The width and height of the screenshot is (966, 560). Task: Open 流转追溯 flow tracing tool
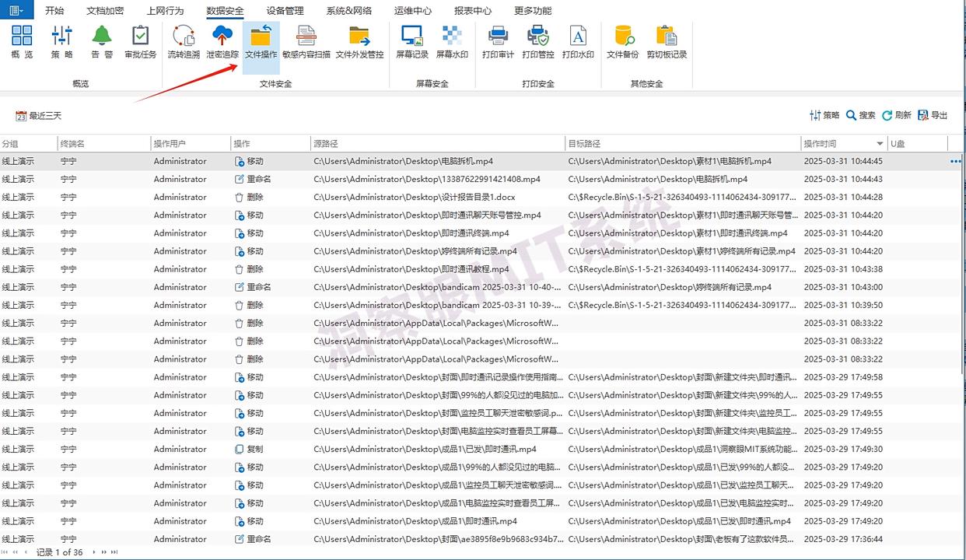click(184, 42)
